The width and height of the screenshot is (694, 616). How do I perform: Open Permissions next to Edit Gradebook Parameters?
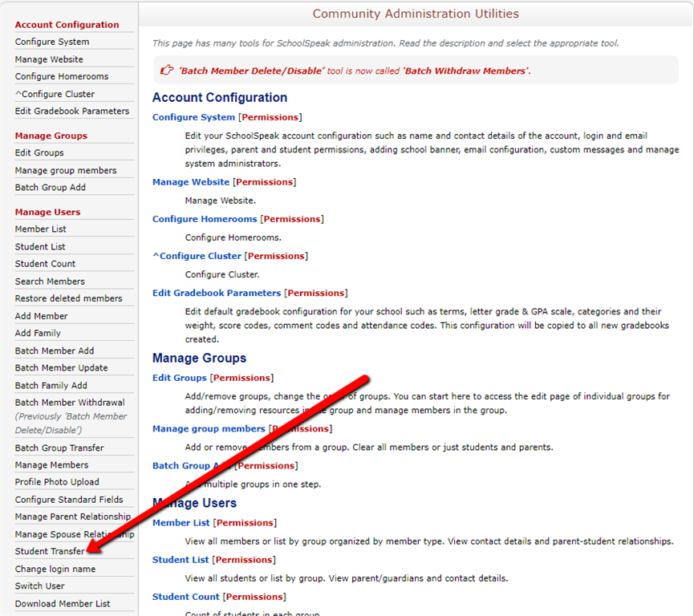[316, 293]
